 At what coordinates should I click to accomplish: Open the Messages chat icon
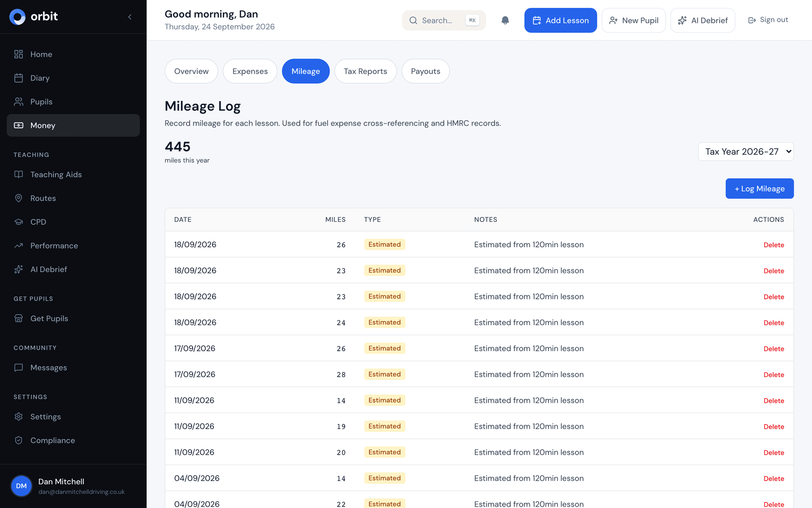click(19, 368)
